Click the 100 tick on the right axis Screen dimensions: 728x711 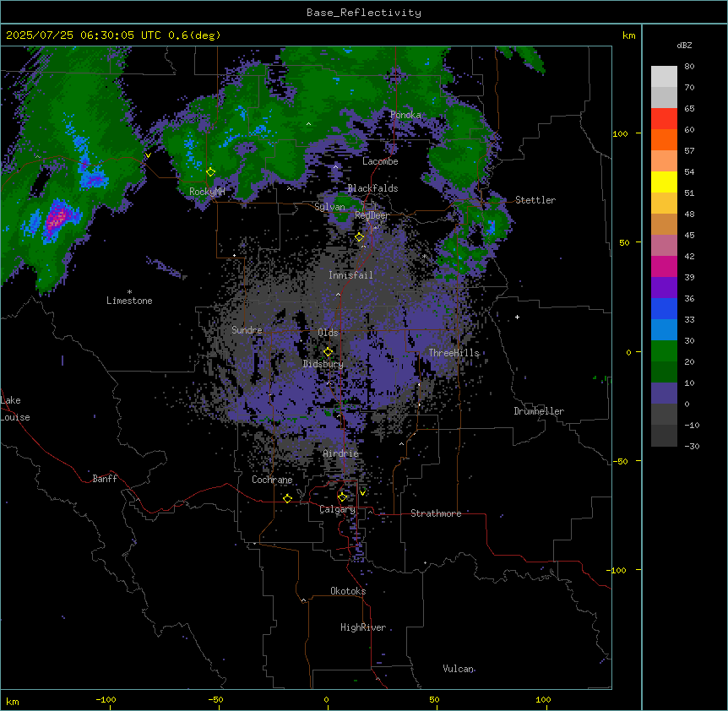tap(620, 134)
